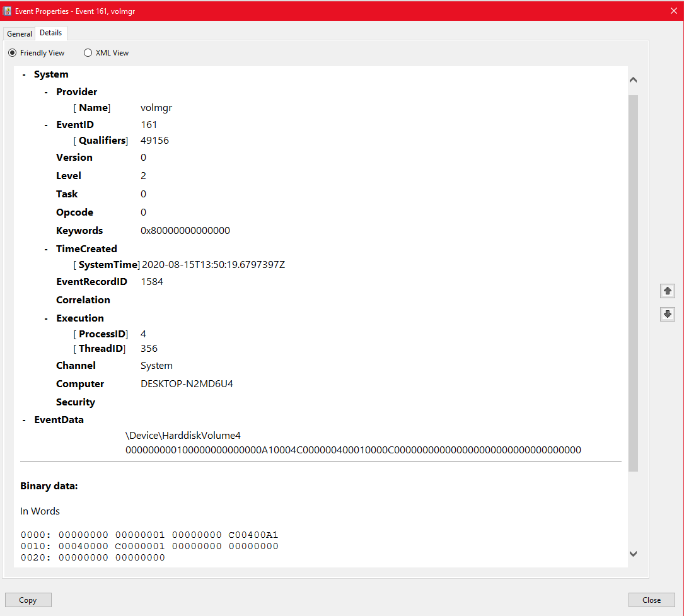Collapse the Provider node
This screenshot has width=684, height=616.
[46, 92]
